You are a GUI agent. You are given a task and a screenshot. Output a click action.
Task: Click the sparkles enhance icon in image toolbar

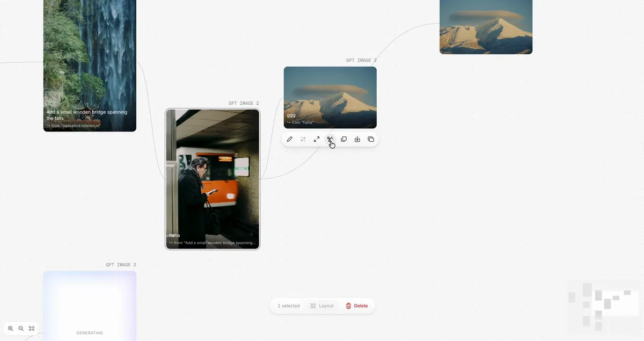303,139
